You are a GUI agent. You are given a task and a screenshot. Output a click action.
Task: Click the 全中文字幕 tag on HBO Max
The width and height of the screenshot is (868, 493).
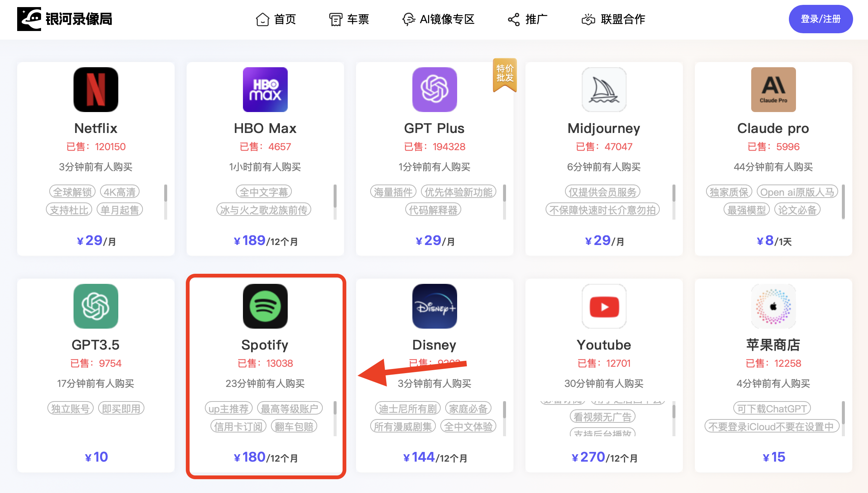coord(263,192)
